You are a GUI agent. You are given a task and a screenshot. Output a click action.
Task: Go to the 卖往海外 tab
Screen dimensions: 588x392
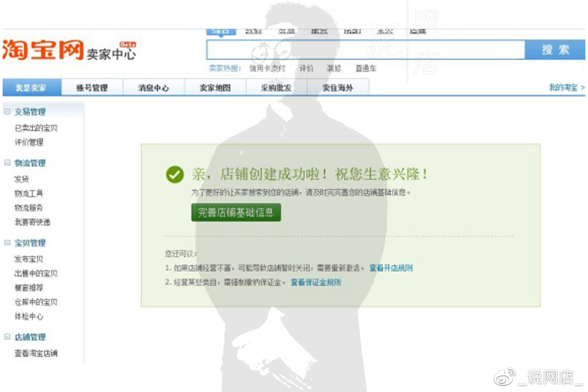tap(338, 88)
